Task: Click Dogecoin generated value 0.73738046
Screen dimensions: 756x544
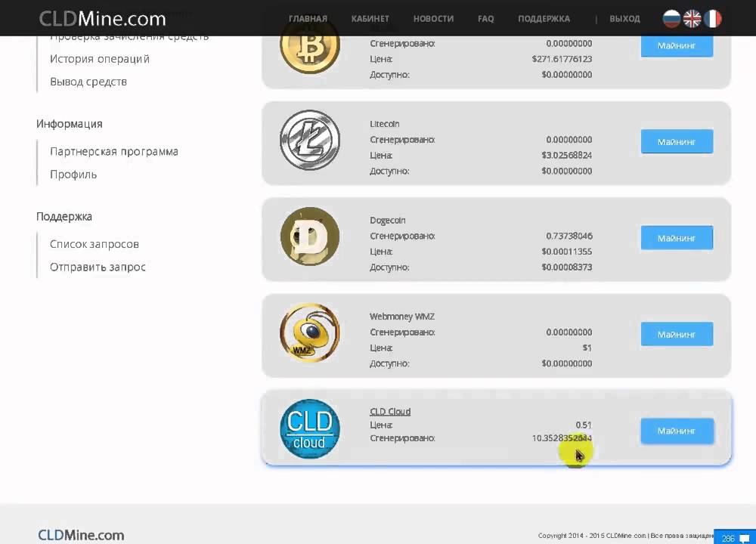Action: click(x=569, y=236)
